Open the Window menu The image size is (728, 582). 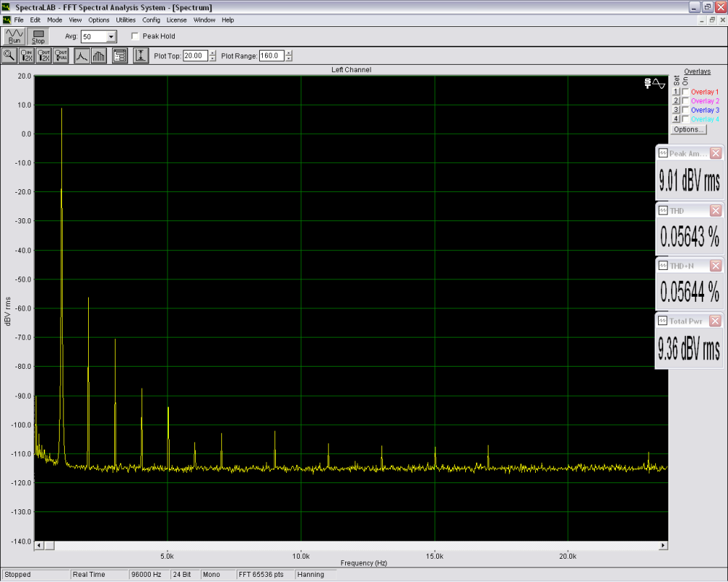click(x=205, y=20)
